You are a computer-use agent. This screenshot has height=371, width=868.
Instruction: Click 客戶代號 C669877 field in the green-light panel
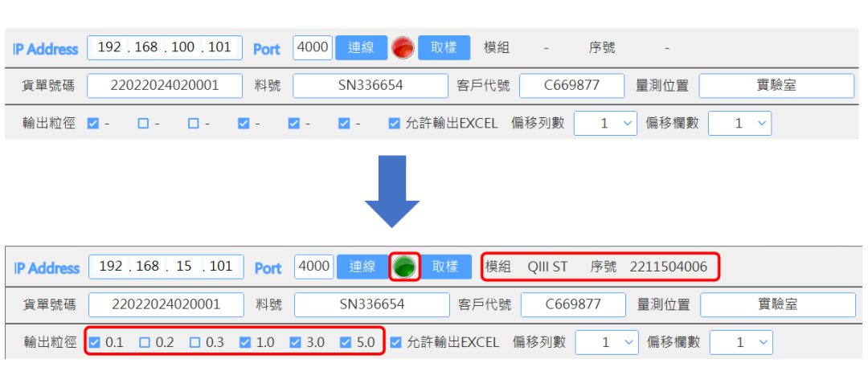573,304
